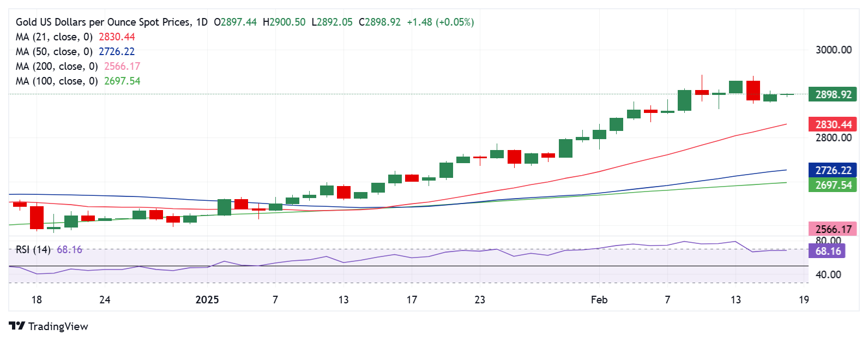This screenshot has height=341, width=868.
Task: Select the RSI (14) indicator label
Action: pos(33,250)
